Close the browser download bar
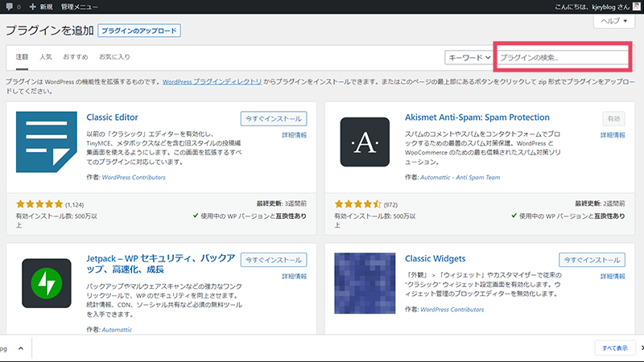644x362 pixels. 642,348
